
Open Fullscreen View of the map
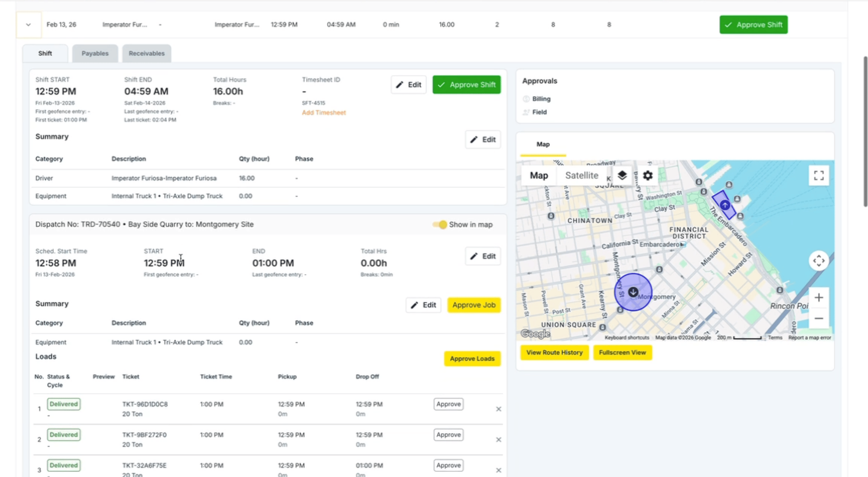coord(623,353)
